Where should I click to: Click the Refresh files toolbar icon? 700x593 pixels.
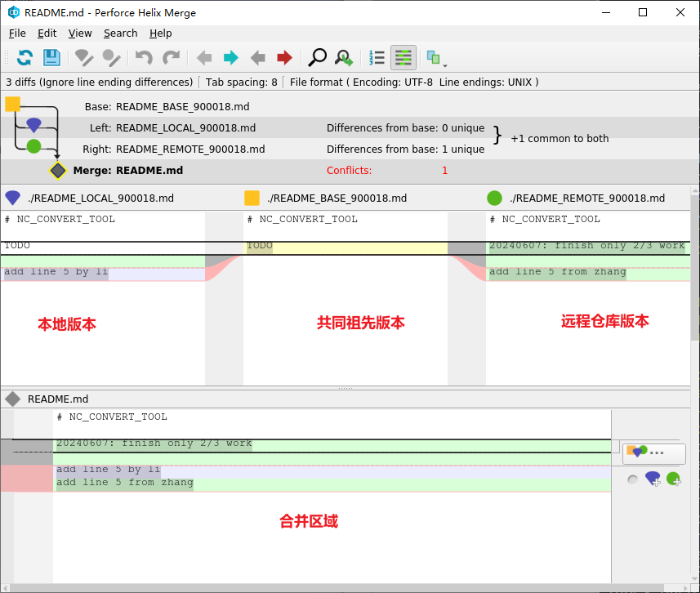[25, 58]
